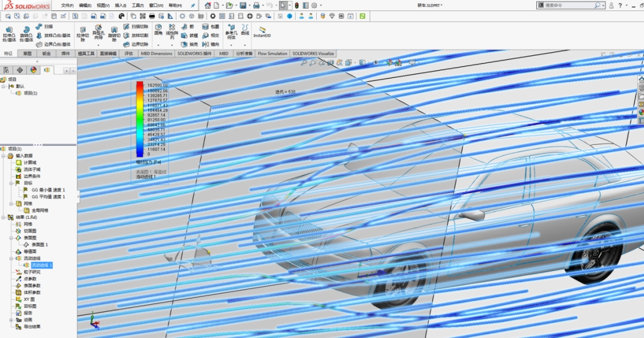Select the Shell (抽壳) tool
This screenshot has height=338, width=644.
(x=190, y=44)
